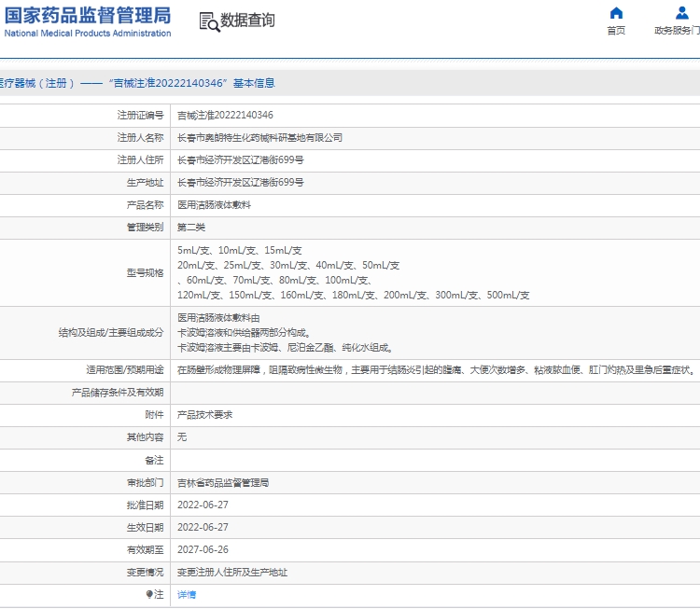Click the 管理类别 label

click(x=145, y=228)
